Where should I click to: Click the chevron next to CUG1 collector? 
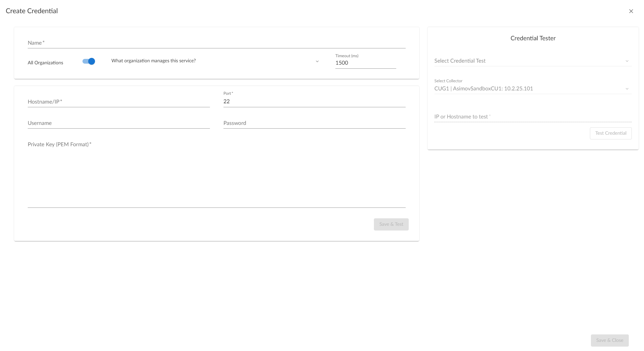tap(627, 89)
